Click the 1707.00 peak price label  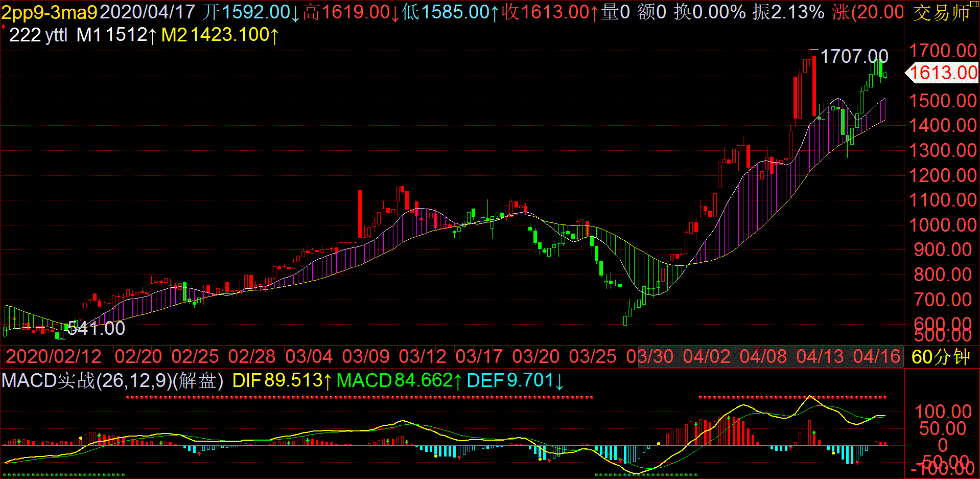click(x=854, y=56)
